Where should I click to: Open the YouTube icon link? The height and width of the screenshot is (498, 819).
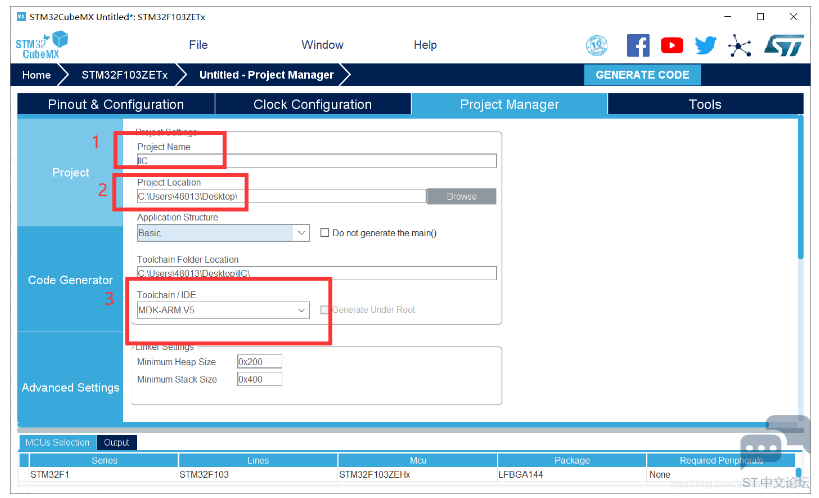(672, 45)
